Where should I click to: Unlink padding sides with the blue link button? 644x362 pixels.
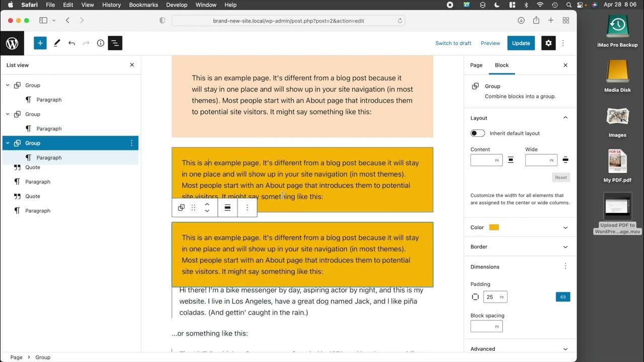coord(563,297)
